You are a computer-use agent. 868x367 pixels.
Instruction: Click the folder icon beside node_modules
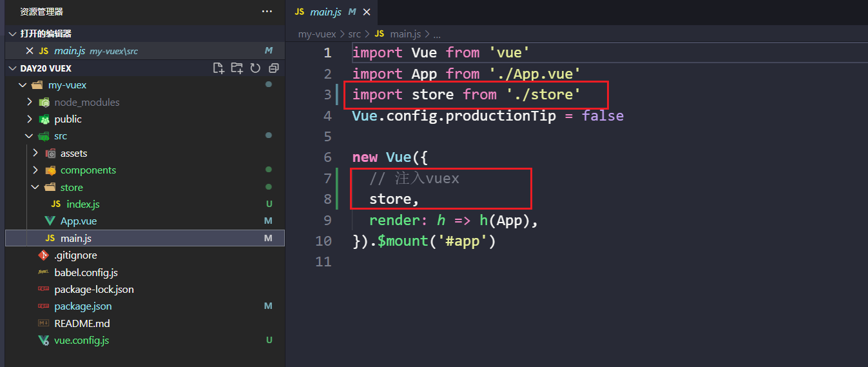[44, 102]
